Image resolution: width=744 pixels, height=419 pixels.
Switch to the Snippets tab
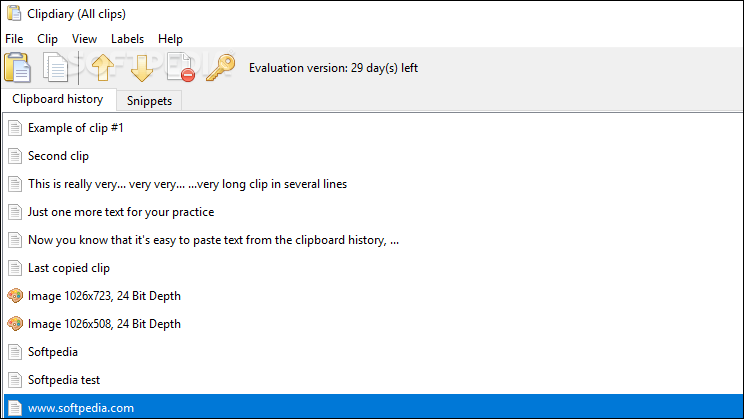point(149,101)
